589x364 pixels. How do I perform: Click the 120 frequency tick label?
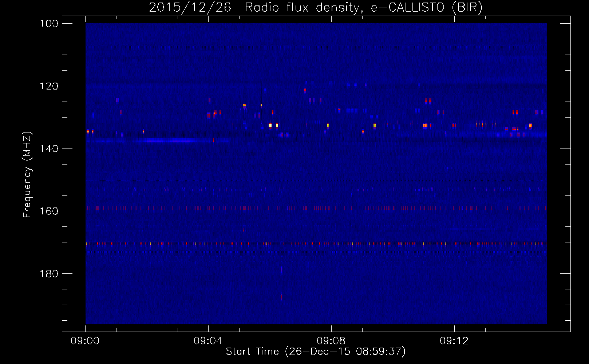click(48, 86)
